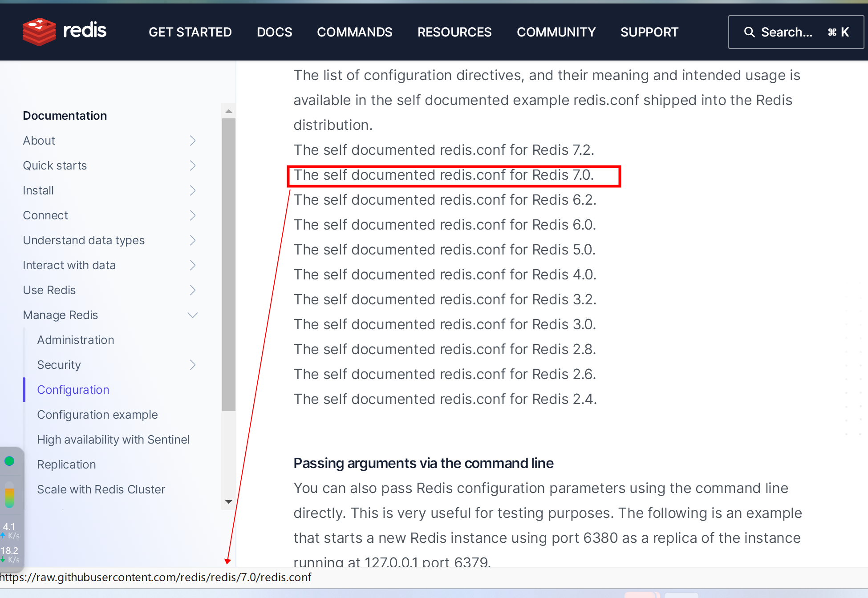Screen dimensions: 868x598
Task: Collapse the Manage Redis section
Action: pyautogui.click(x=193, y=315)
